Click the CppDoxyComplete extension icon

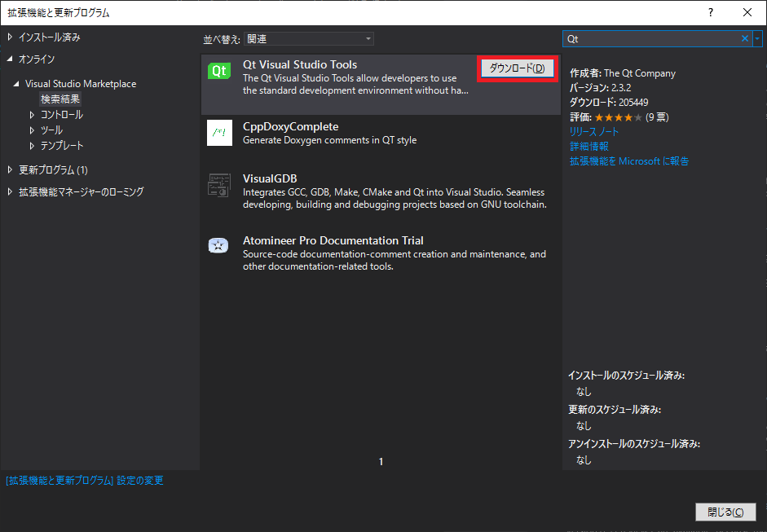pyautogui.click(x=219, y=133)
